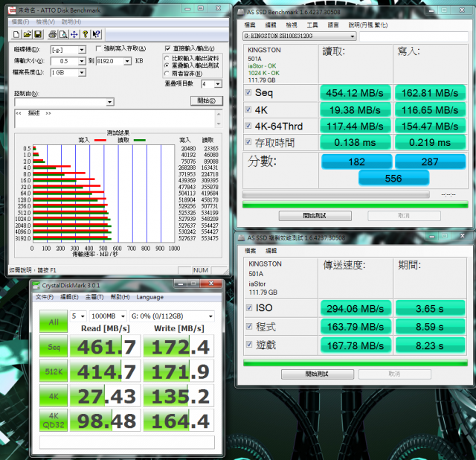Click the Print icon in ATTO toolbar
Viewport: 476px width, 460px height.
(53, 34)
